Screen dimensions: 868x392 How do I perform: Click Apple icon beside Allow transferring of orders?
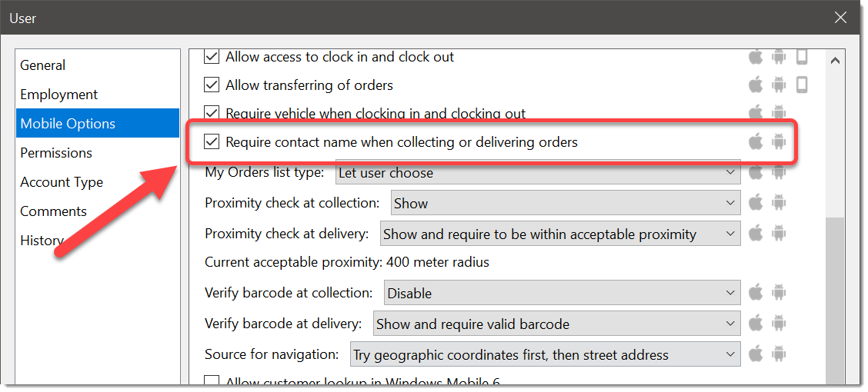(756, 85)
